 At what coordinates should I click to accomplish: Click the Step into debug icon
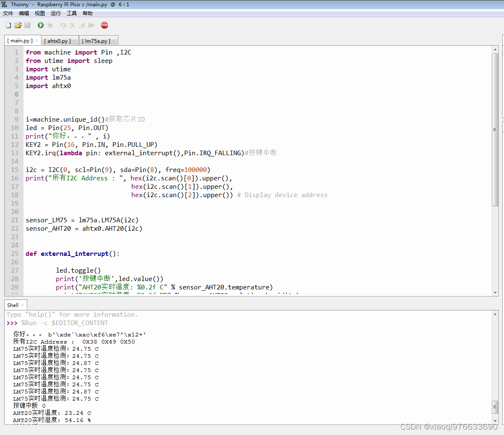[x=73, y=25]
